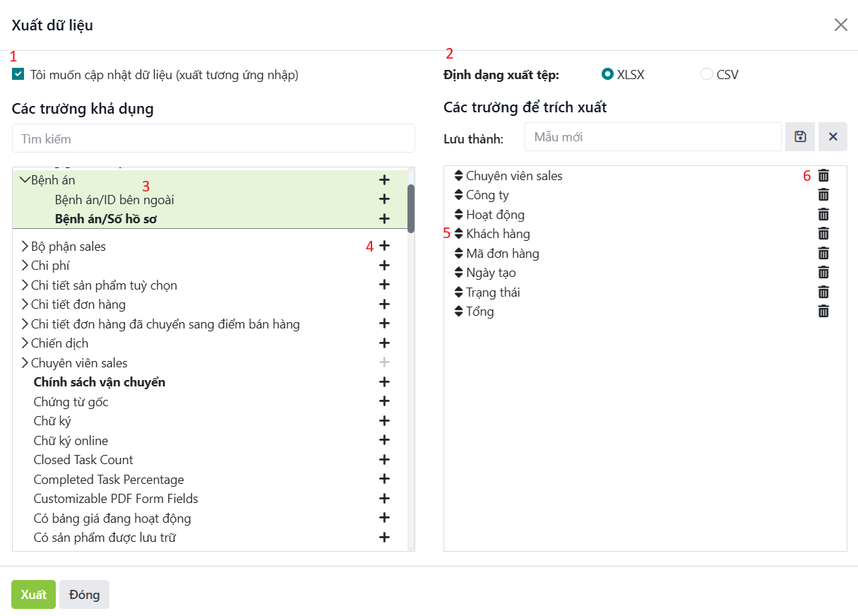
Task: Click the X icon beside the save template button
Action: click(x=833, y=137)
